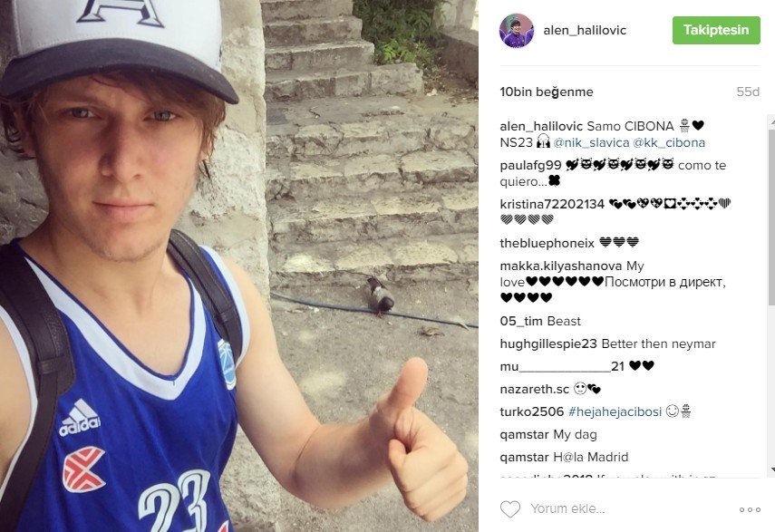The height and width of the screenshot is (532, 775).
Task: Toggle the Takiptesin following button
Action: tap(716, 30)
